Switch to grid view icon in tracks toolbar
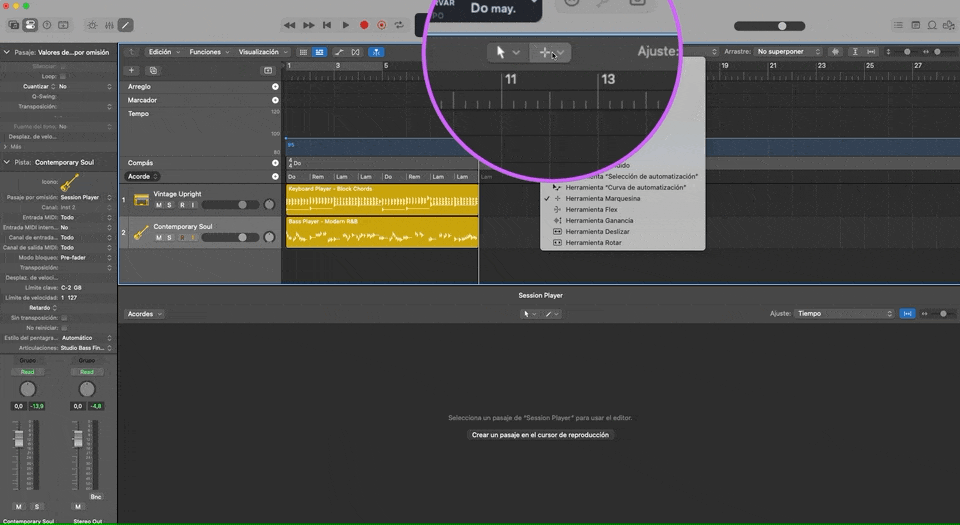Viewport: 960px width, 525px height. coord(303,52)
